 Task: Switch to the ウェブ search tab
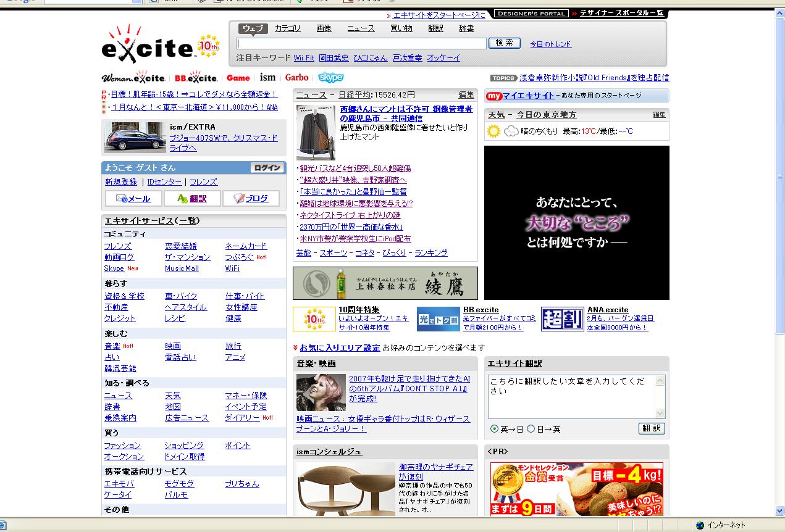tap(253, 28)
